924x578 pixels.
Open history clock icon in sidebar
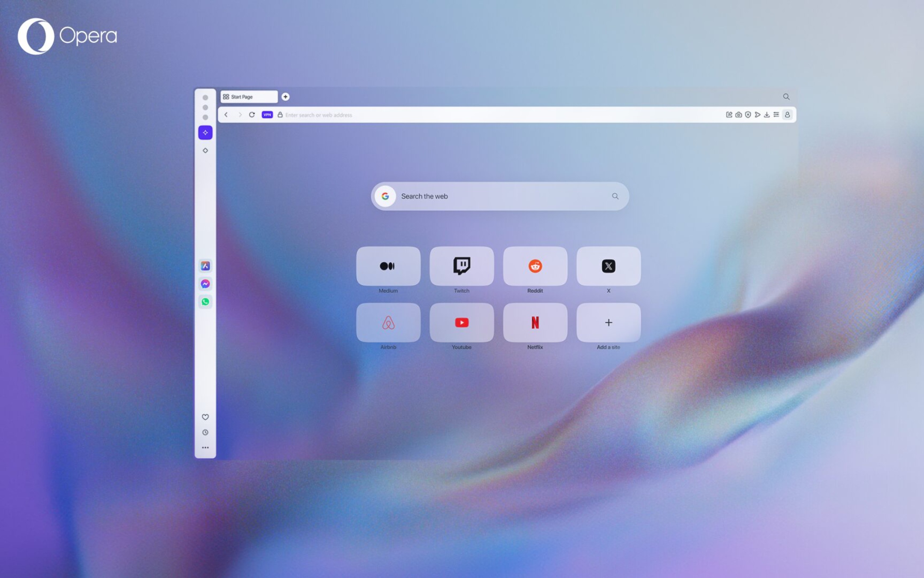pyautogui.click(x=205, y=432)
